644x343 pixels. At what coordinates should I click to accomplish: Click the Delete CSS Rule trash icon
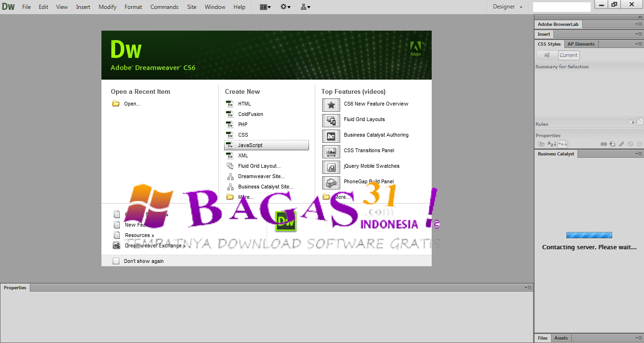coord(639,144)
